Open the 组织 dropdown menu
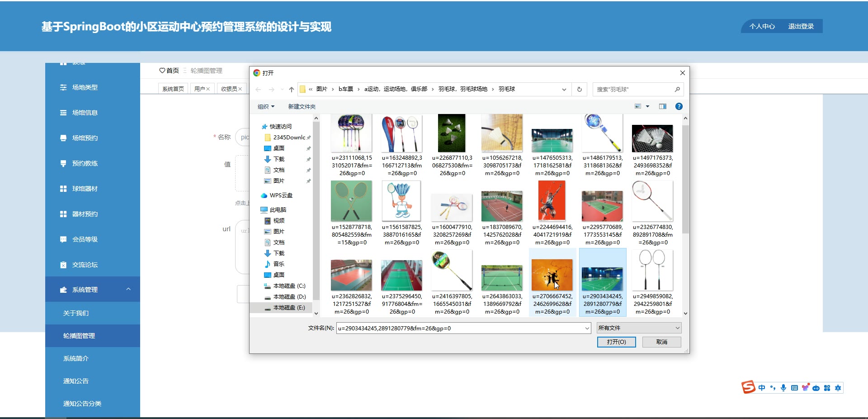This screenshot has width=868, height=419. pyautogui.click(x=266, y=107)
